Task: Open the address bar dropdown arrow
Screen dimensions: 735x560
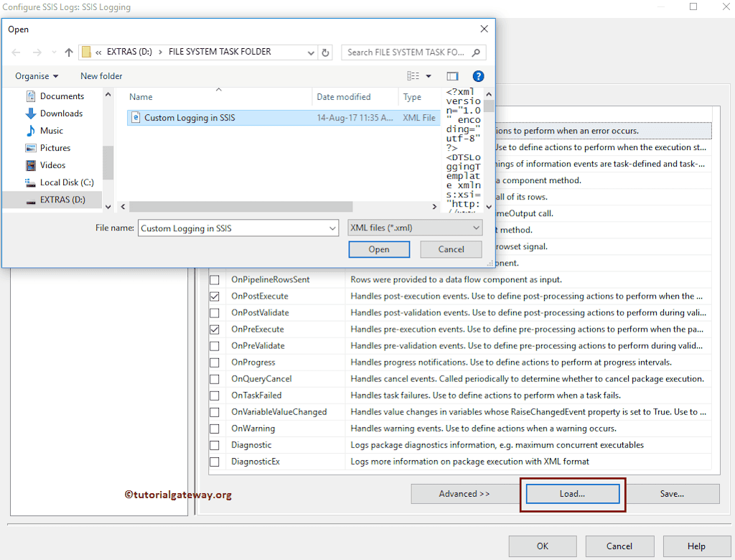Action: point(310,52)
